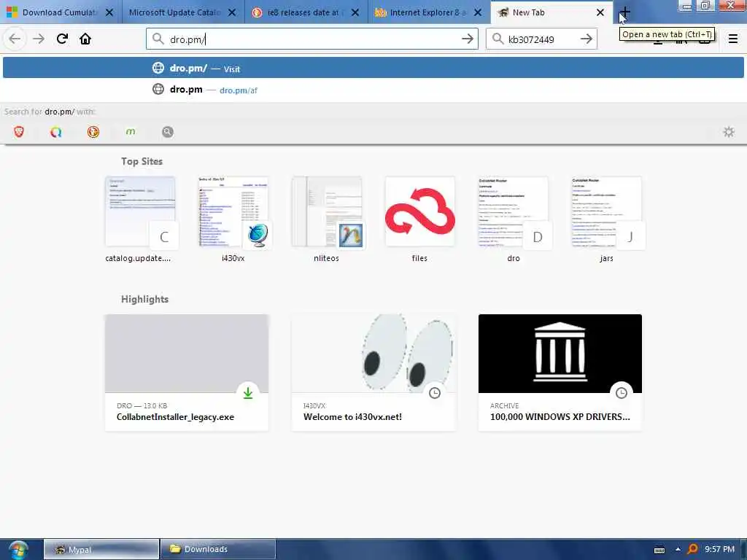Click the keyboard tray icon
This screenshot has width=747, height=560.
pos(659,550)
